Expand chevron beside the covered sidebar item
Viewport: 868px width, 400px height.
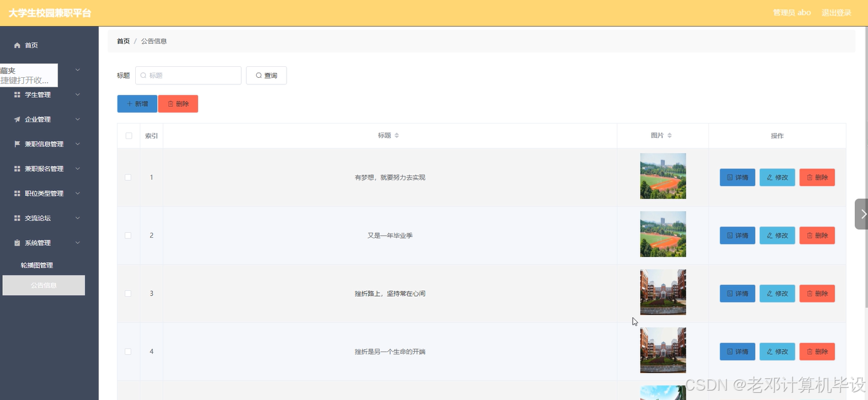click(77, 70)
